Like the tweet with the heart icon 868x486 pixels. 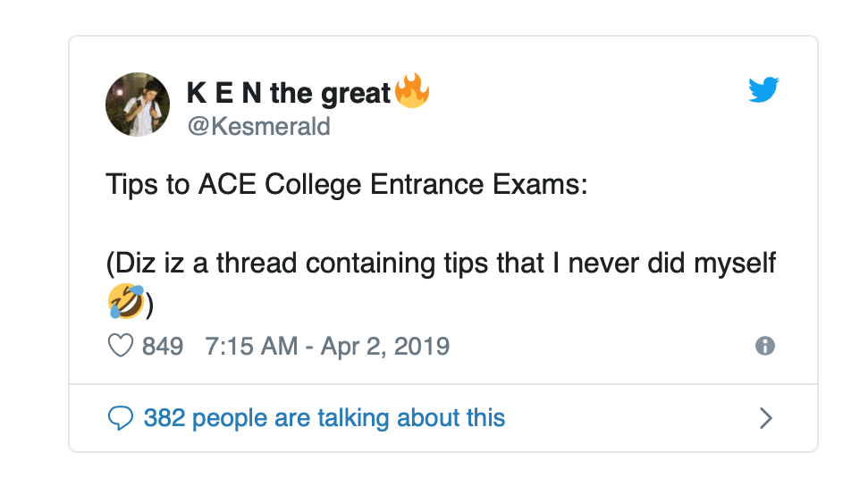pos(120,346)
